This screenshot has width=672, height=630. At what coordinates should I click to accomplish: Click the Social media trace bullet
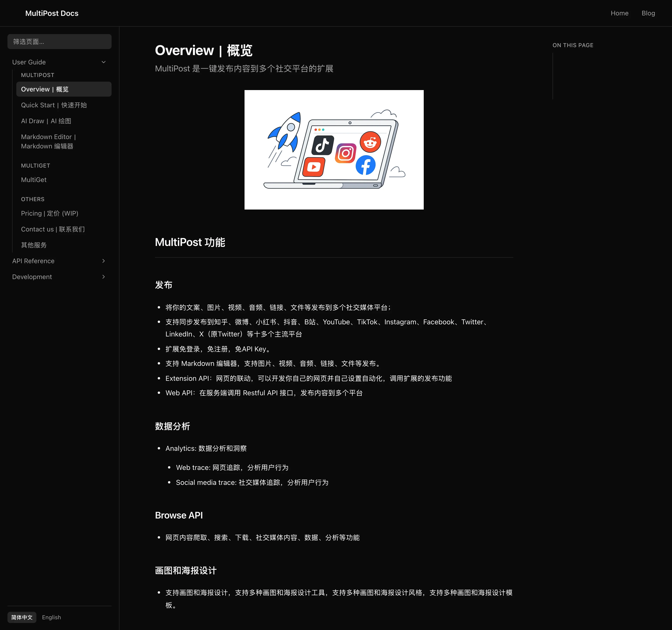(x=252, y=483)
